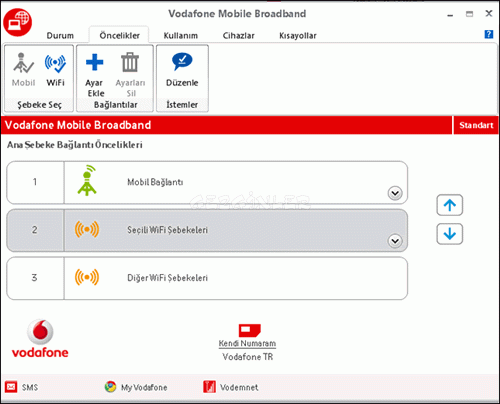
Task: Switch to the Durum tab
Action: pos(60,36)
